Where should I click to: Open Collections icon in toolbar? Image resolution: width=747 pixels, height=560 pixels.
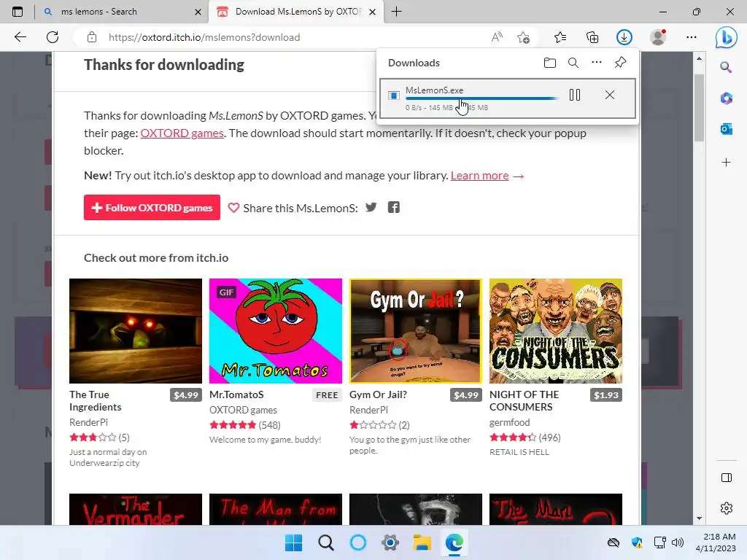tap(592, 37)
